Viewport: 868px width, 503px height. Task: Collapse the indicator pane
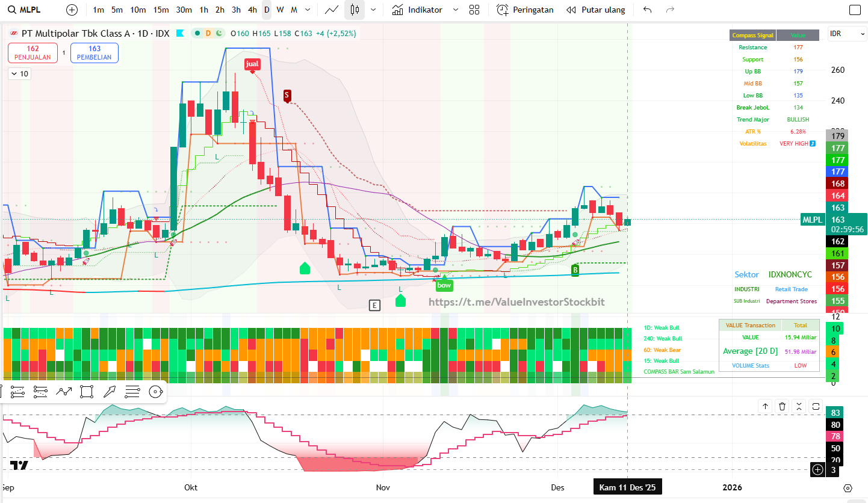pyautogui.click(x=799, y=406)
